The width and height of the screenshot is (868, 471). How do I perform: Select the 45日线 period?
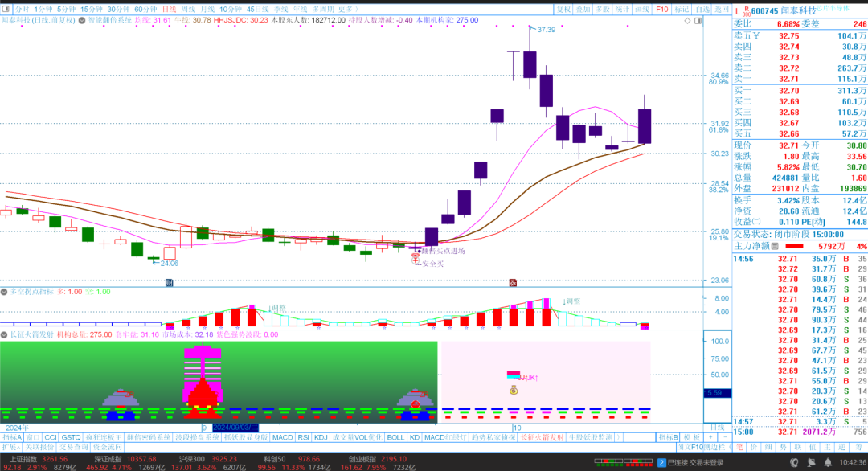(257, 10)
